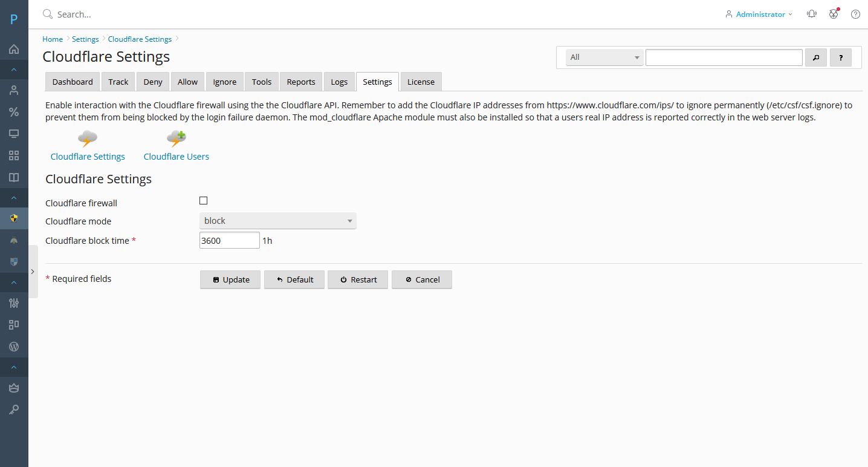Open notifications bell icon in header

click(x=812, y=14)
